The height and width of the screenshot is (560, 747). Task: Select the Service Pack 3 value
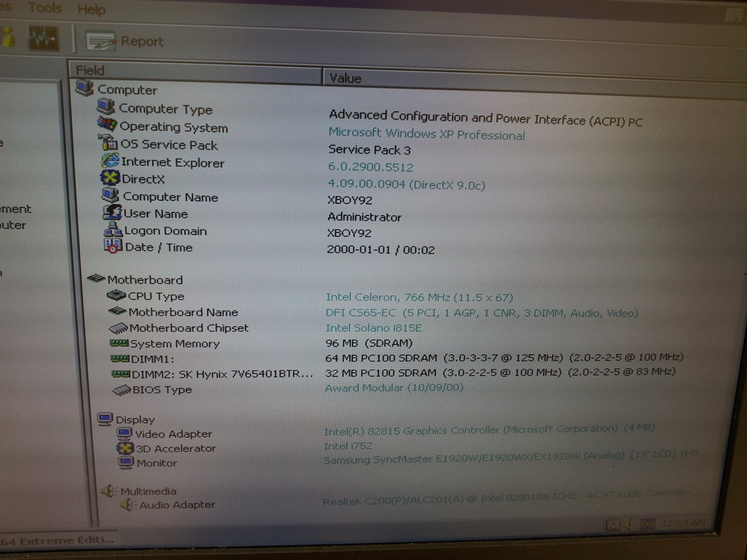point(369,150)
